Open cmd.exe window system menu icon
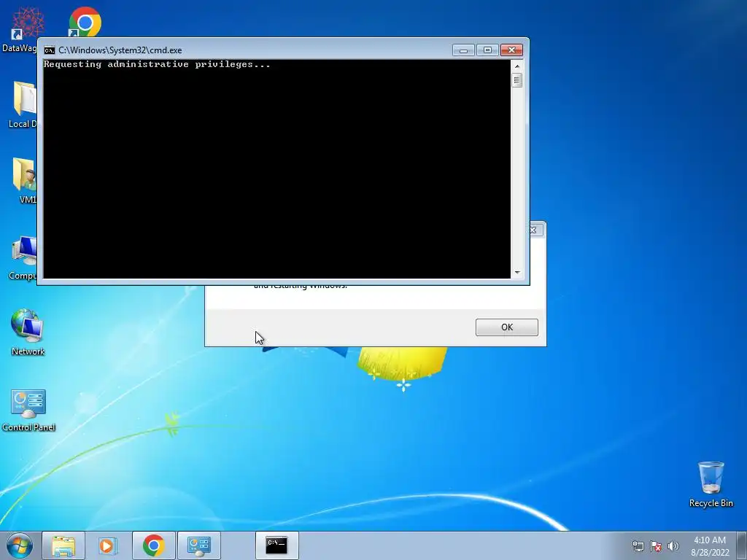Image resolution: width=747 pixels, height=560 pixels. point(49,50)
